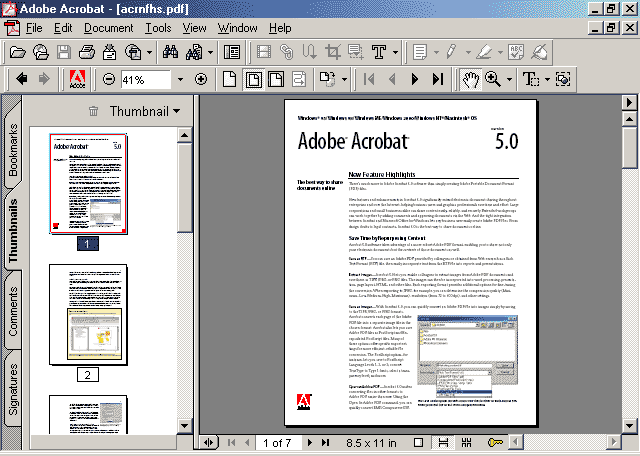Select the Hand tool
The width and height of the screenshot is (640, 456).
(471, 79)
